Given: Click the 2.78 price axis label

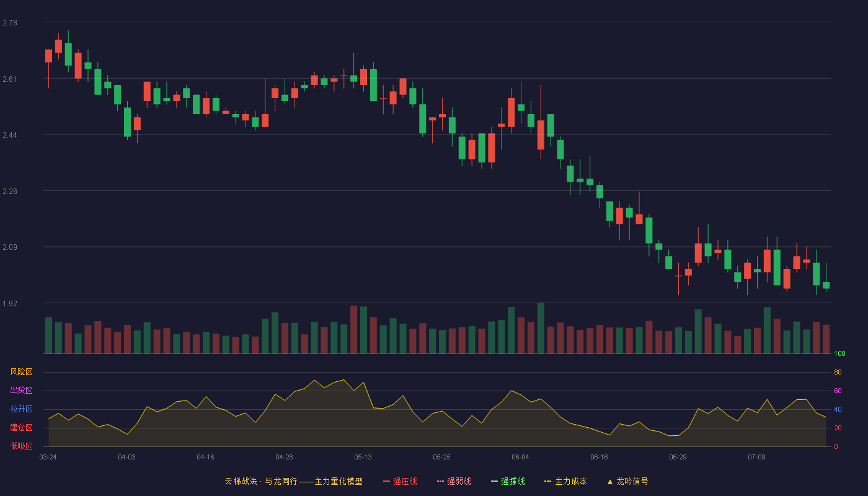Looking at the screenshot, I should pos(10,23).
